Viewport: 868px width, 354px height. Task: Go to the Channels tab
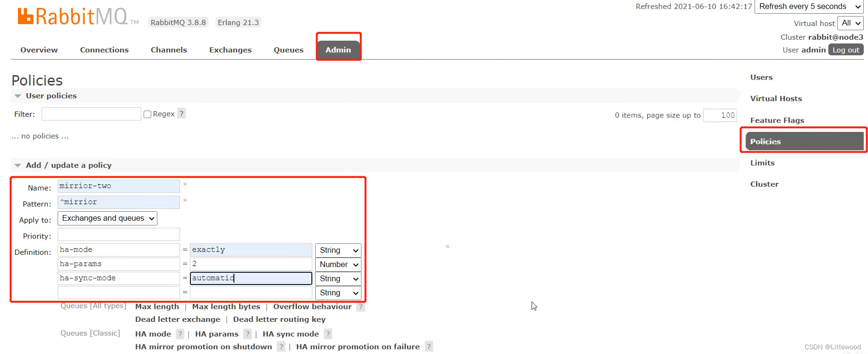tap(169, 50)
